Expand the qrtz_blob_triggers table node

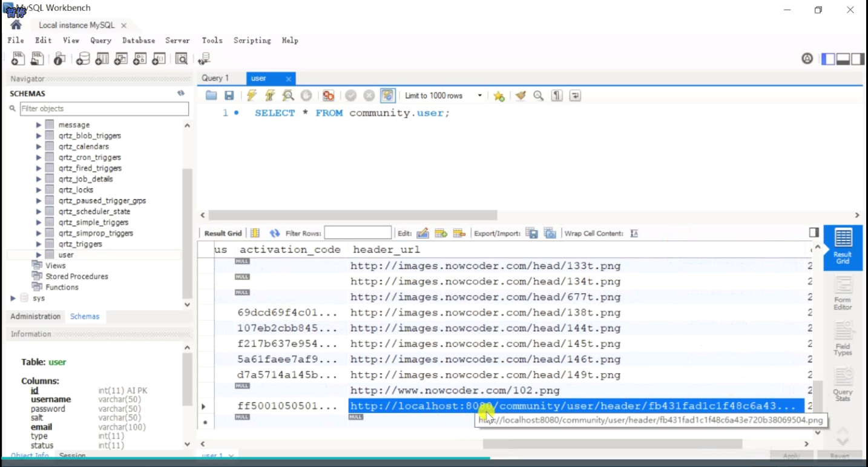(x=39, y=136)
